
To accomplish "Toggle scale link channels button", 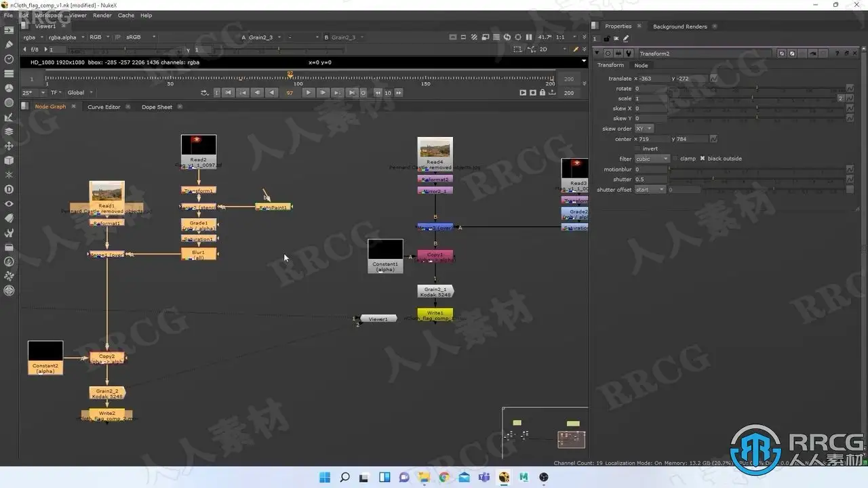I will [841, 99].
